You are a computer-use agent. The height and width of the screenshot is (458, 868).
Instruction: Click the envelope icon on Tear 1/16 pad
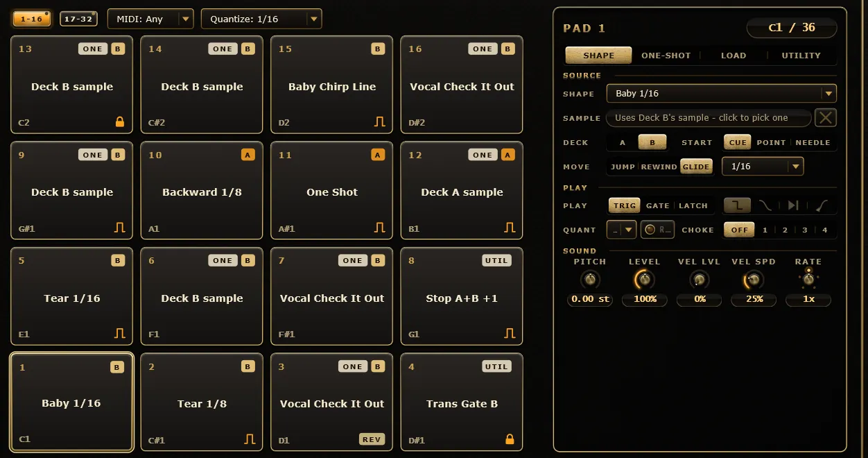pyautogui.click(x=120, y=334)
